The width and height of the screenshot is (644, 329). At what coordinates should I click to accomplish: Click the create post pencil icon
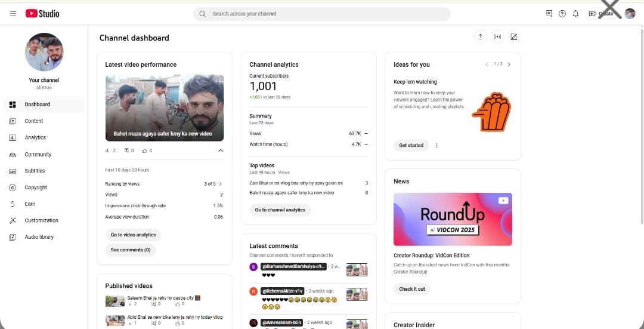(513, 36)
